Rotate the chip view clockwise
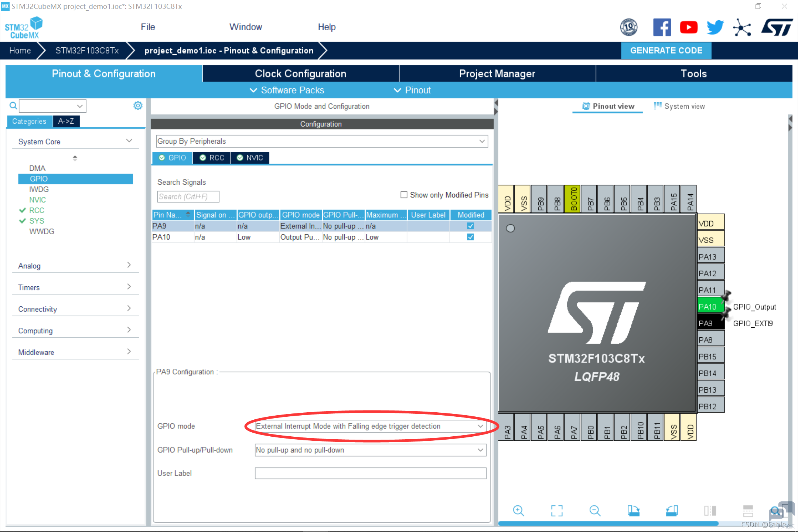The width and height of the screenshot is (798, 532). (x=633, y=511)
